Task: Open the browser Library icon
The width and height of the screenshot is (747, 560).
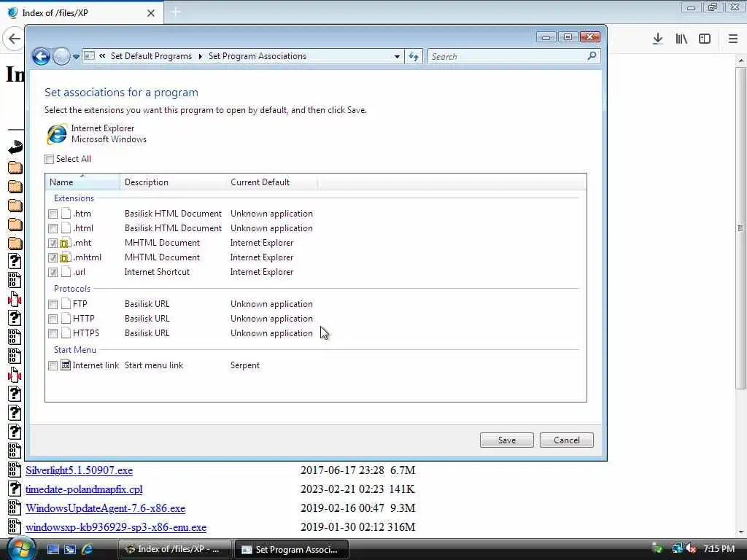Action: 681,39
